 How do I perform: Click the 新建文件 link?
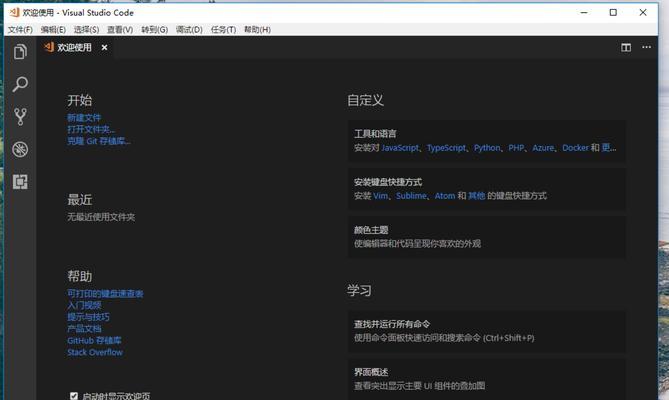tap(84, 118)
